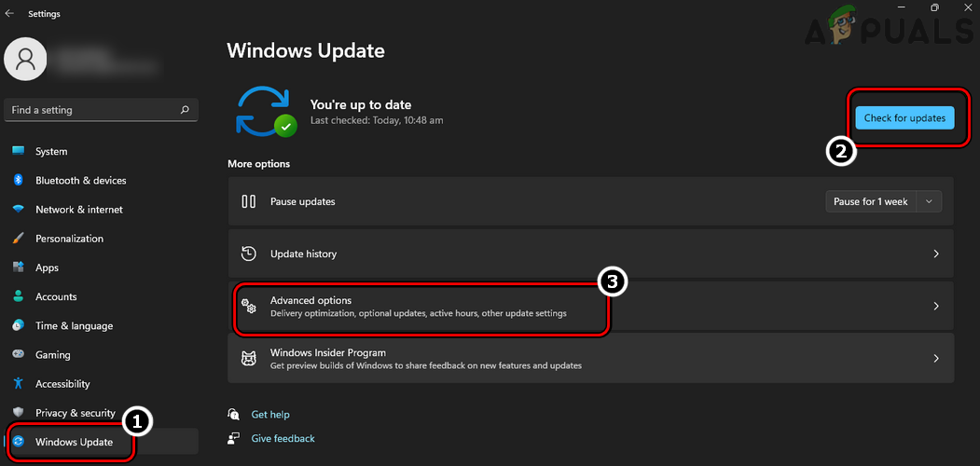The width and height of the screenshot is (980, 466).
Task: Go to Accounts settings page
Action: [x=56, y=296]
